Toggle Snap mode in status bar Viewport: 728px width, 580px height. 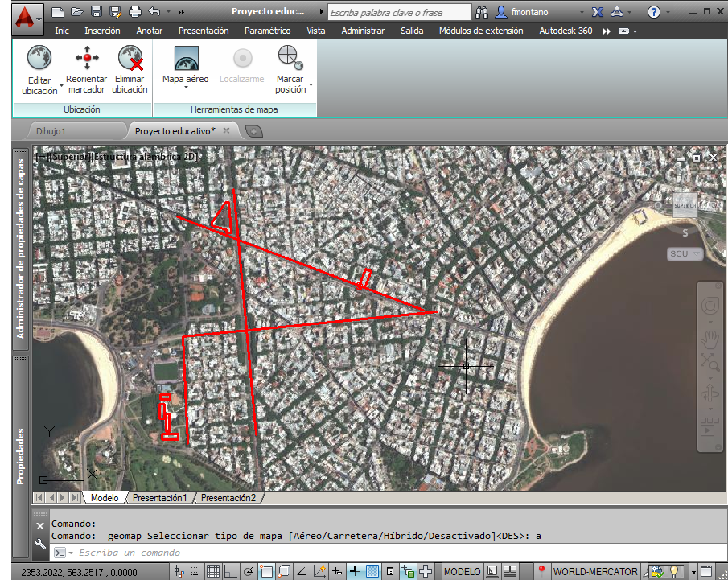pyautogui.click(x=195, y=571)
